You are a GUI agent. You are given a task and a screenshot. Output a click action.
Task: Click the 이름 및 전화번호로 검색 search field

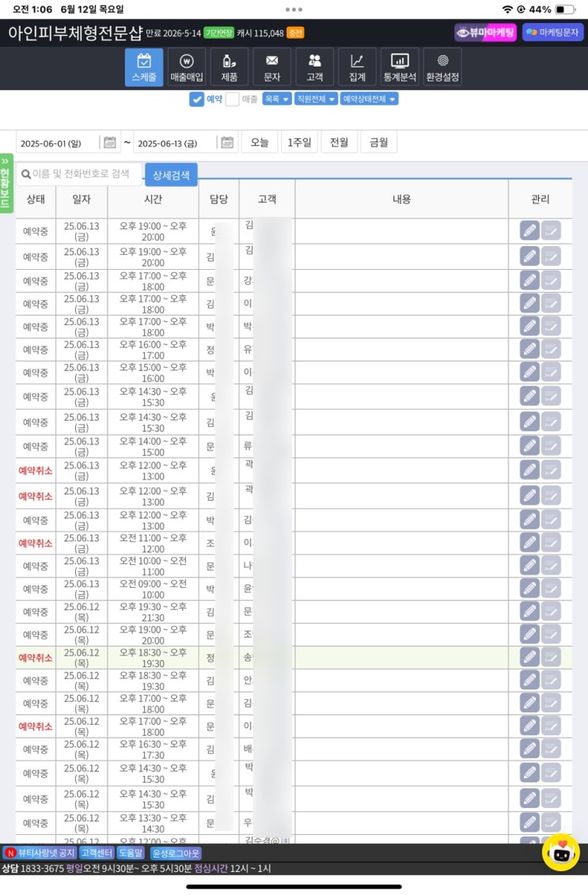click(80, 174)
